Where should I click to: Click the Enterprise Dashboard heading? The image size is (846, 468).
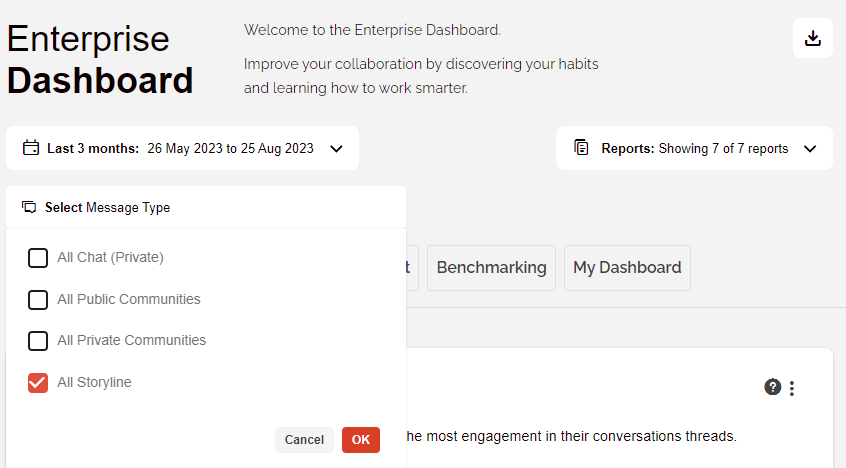pos(100,59)
